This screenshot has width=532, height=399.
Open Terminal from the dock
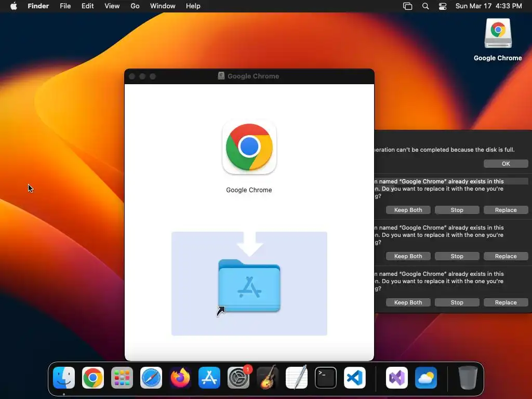coord(326,378)
